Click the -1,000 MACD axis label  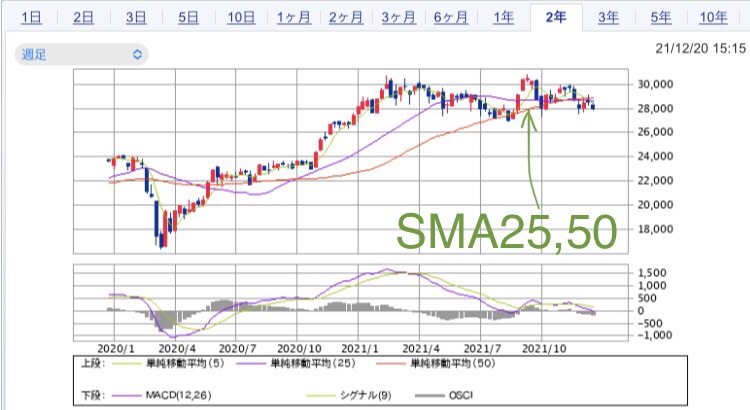tap(655, 335)
